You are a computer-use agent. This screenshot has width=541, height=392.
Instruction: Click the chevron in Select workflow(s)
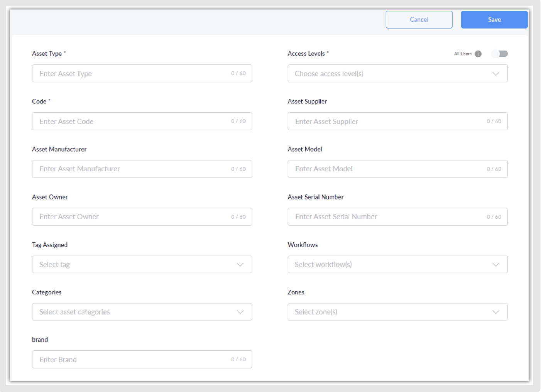click(x=496, y=265)
